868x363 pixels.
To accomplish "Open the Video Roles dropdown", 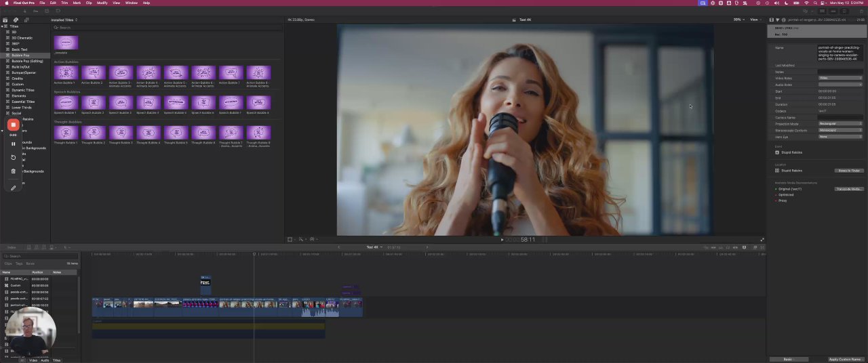I will [x=840, y=78].
